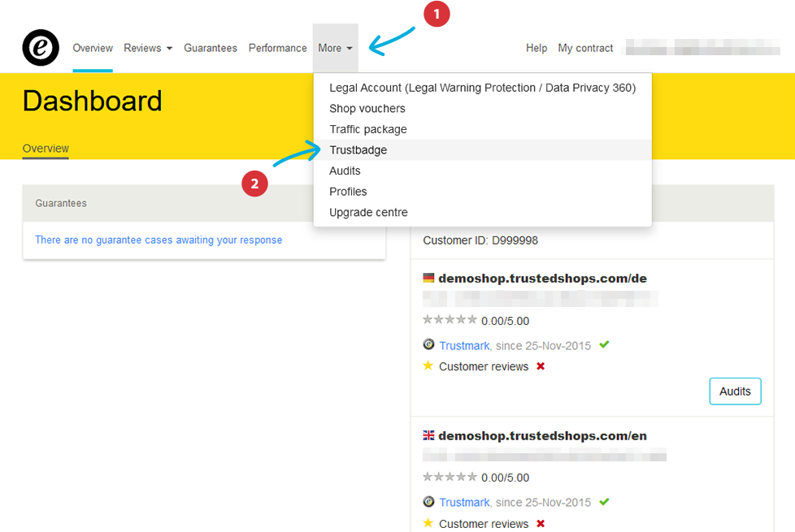The image size is (795, 532).
Task: Open Upgrade centre from the More menu
Action: (482, 212)
